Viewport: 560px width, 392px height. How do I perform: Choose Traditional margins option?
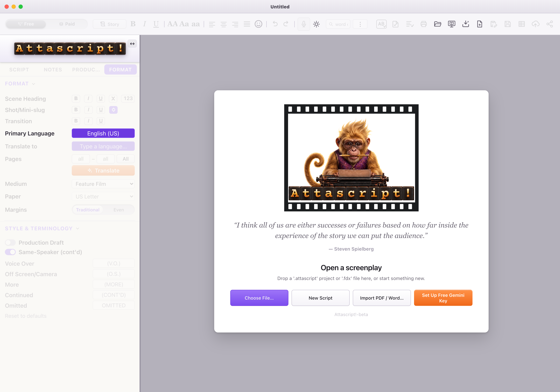[x=87, y=210]
